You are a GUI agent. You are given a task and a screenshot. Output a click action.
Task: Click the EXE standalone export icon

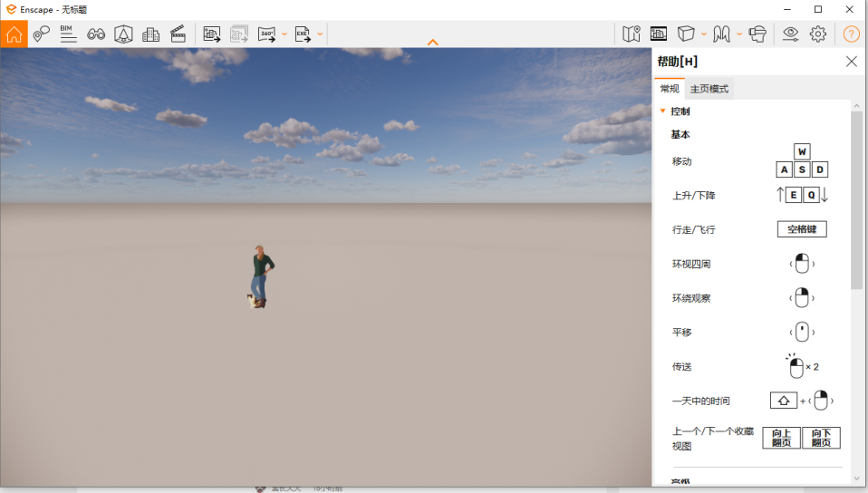click(x=303, y=34)
